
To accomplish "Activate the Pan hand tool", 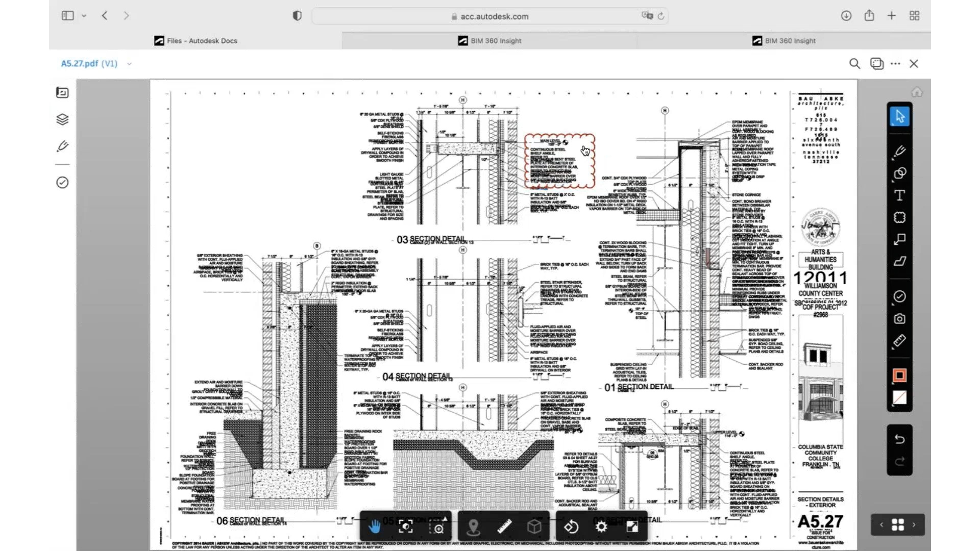I will pos(375,527).
